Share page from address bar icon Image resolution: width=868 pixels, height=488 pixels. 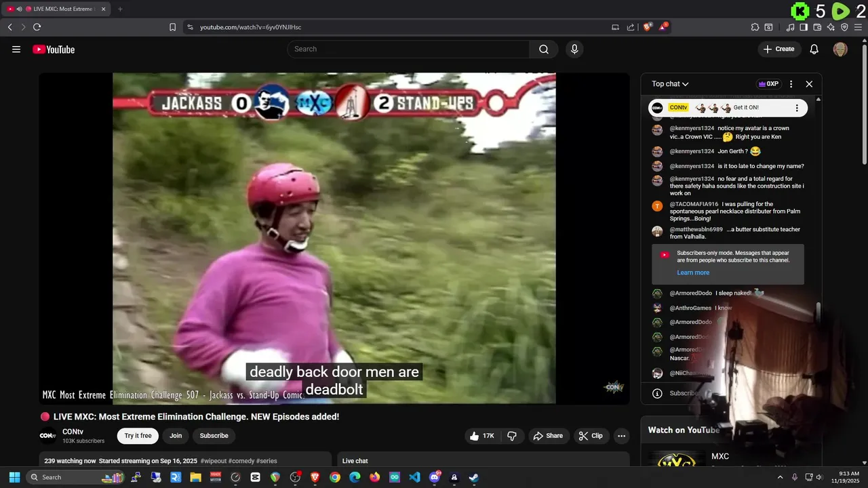(631, 27)
